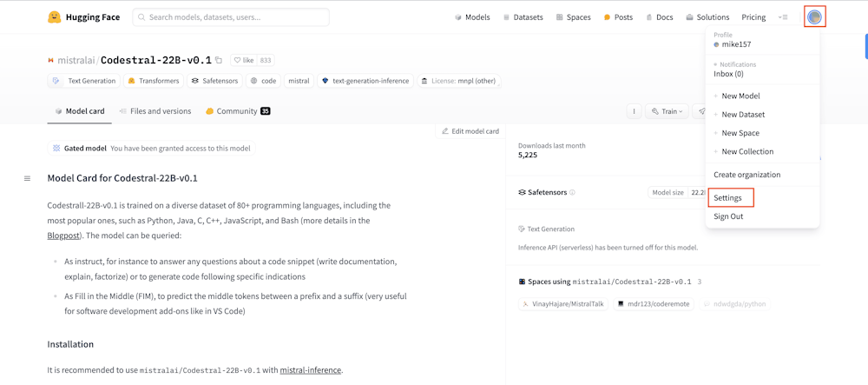Choose New Model in the menu
The image size is (868, 385).
tap(740, 96)
